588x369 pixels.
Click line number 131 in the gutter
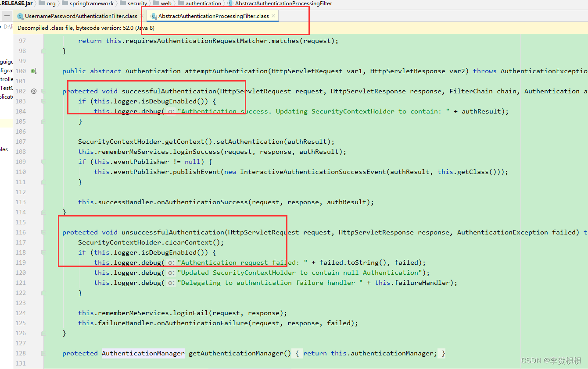coord(21,363)
